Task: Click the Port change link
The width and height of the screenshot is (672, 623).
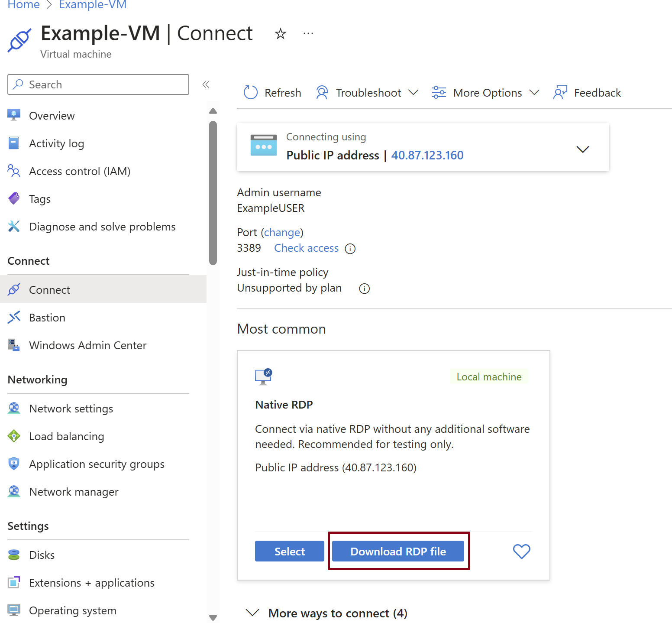Action: (x=282, y=233)
